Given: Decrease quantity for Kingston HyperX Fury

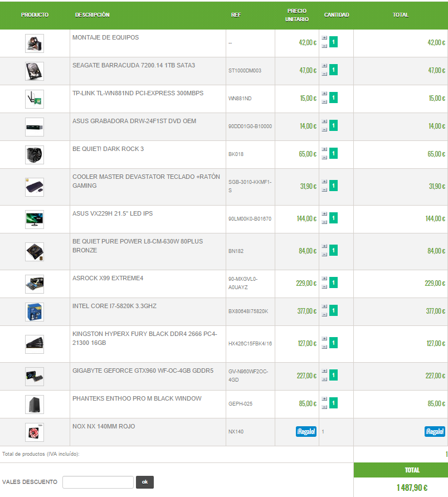Looking at the screenshot, I should [x=324, y=347].
